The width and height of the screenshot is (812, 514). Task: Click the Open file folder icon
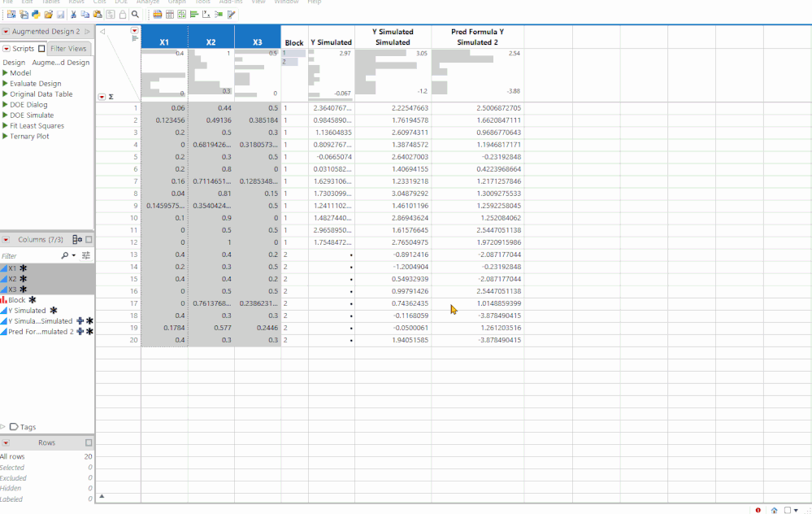coord(48,15)
